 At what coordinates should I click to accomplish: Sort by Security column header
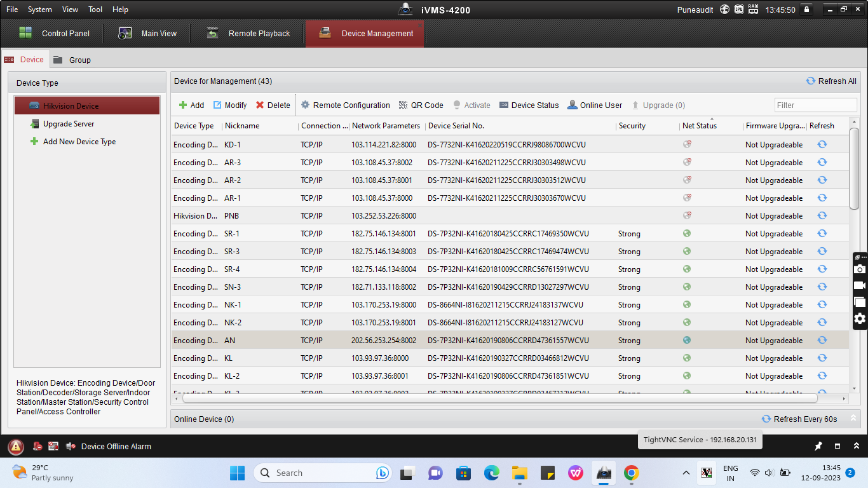(x=648, y=126)
